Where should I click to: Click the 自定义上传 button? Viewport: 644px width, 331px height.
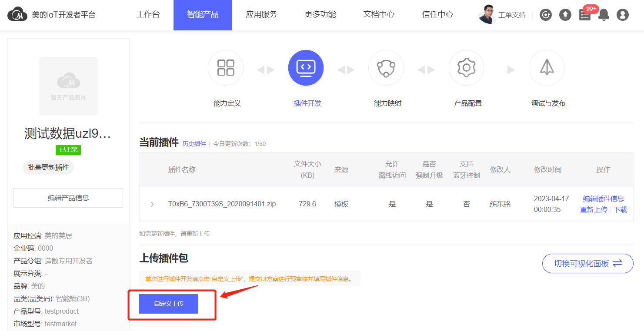click(x=168, y=304)
